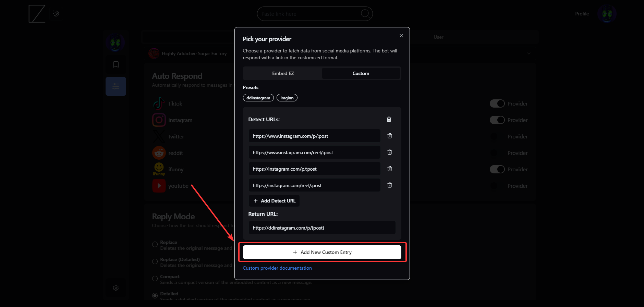
Task: Open Custom provider documentation link
Action: click(277, 268)
